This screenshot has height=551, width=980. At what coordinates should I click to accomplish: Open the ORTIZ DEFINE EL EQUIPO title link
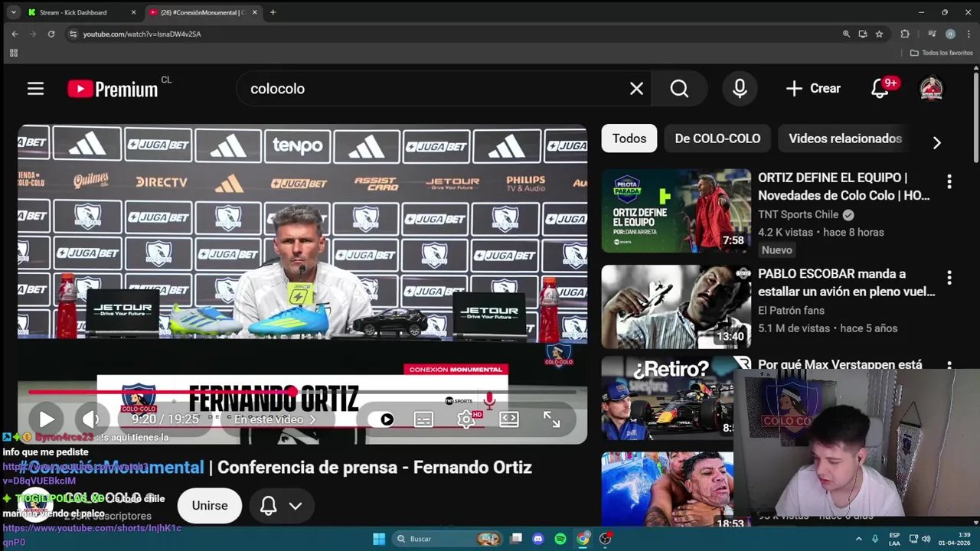(x=844, y=186)
